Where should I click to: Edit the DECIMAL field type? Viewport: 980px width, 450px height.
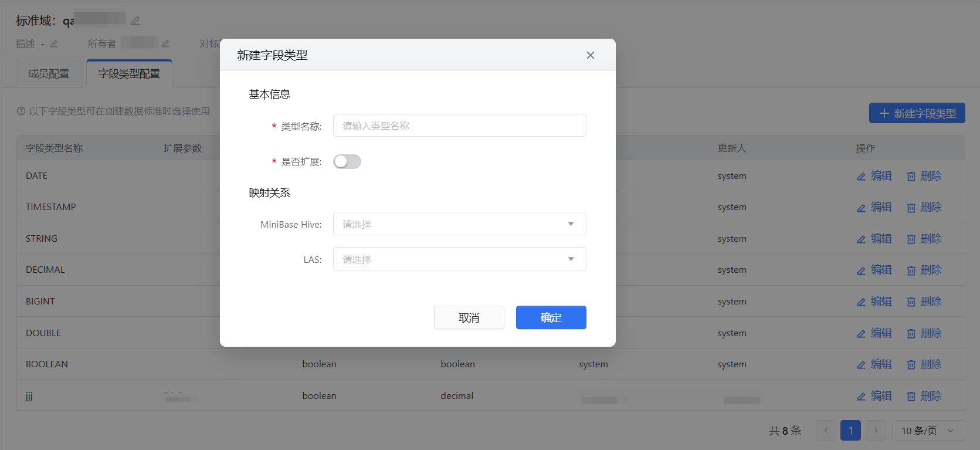(x=874, y=270)
